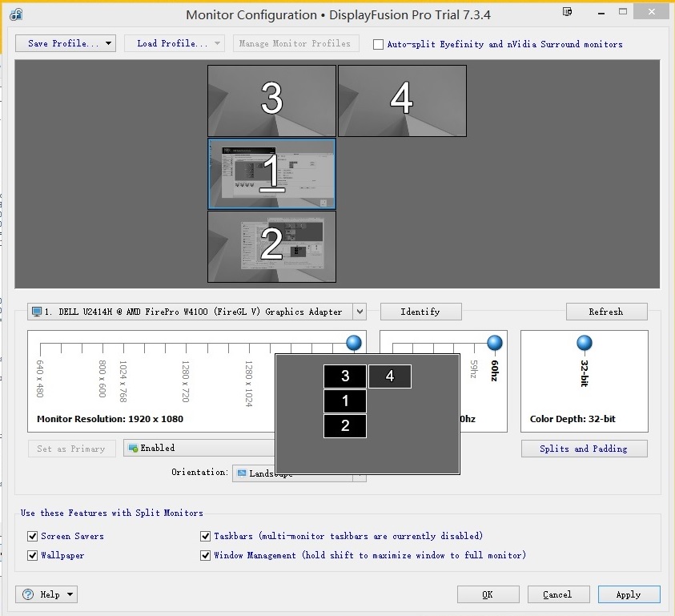The image size is (675, 616).
Task: Click the Color Depth slider knob
Action: point(585,344)
